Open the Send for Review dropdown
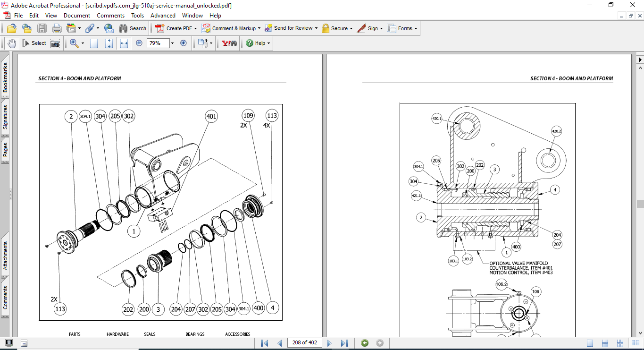This screenshot has width=644, height=350. 316,29
